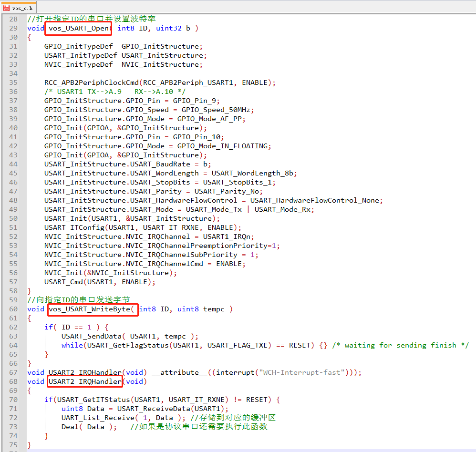The height and width of the screenshot is (452, 476).
Task: Click USART2_IRQHandler on line 68
Action: [85, 381]
